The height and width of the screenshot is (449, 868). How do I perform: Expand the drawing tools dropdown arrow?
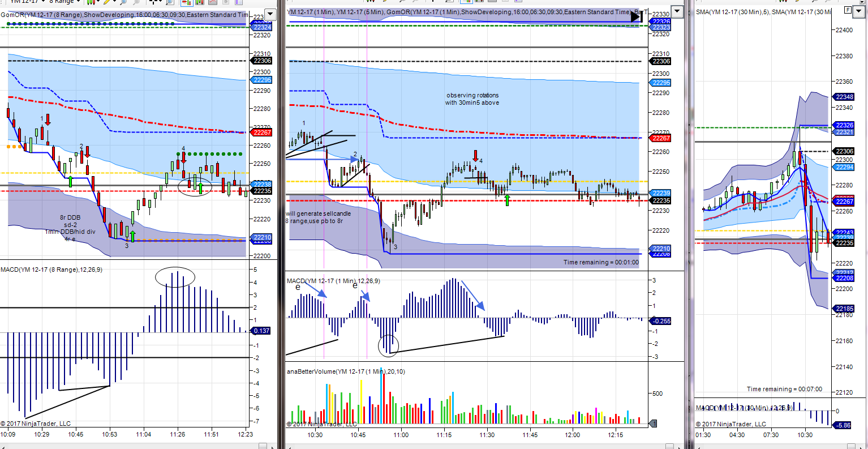click(114, 2)
